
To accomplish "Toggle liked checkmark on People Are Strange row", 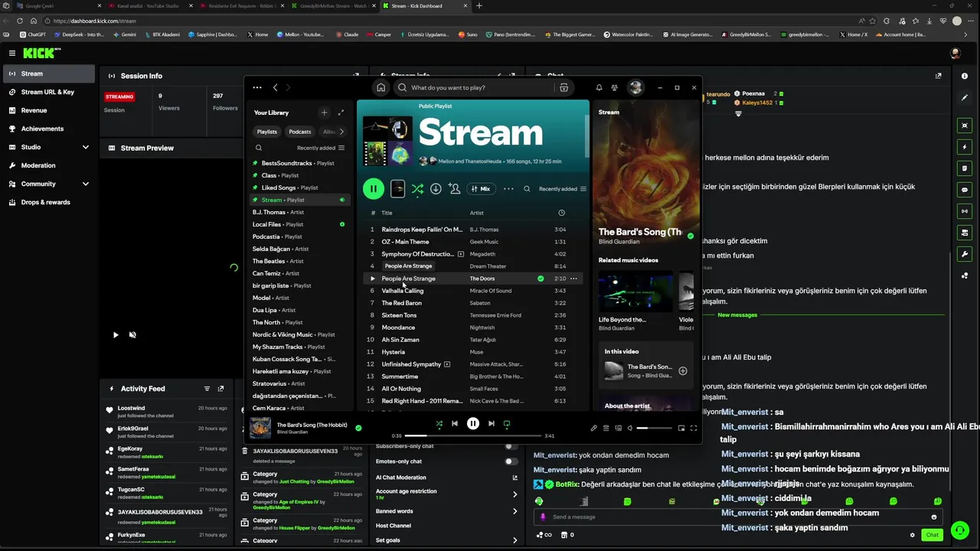I will click(541, 279).
